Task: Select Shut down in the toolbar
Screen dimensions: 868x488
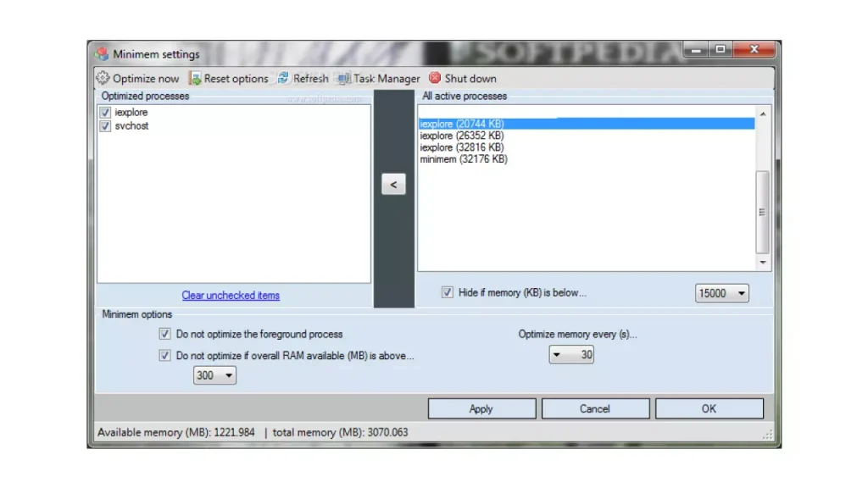Action: click(x=464, y=79)
